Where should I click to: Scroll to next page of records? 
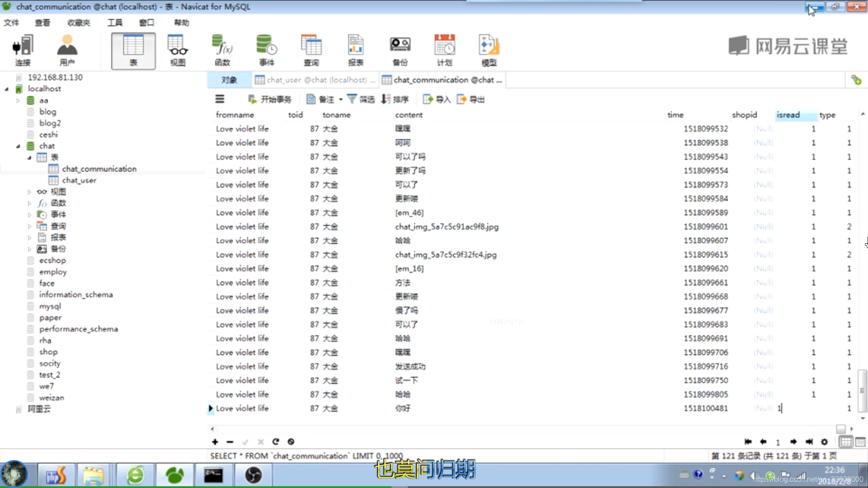pyautogui.click(x=793, y=441)
